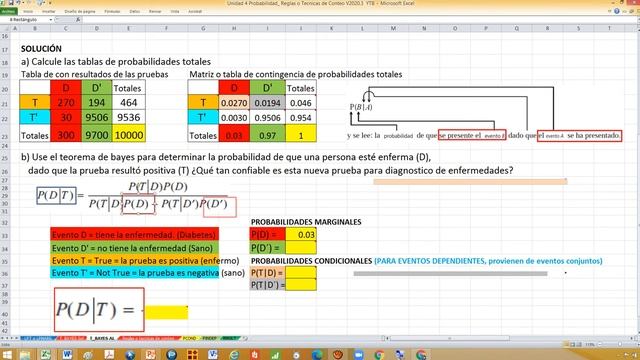Select column header H
Viewport: 640px width, 360px height.
point(234,28)
